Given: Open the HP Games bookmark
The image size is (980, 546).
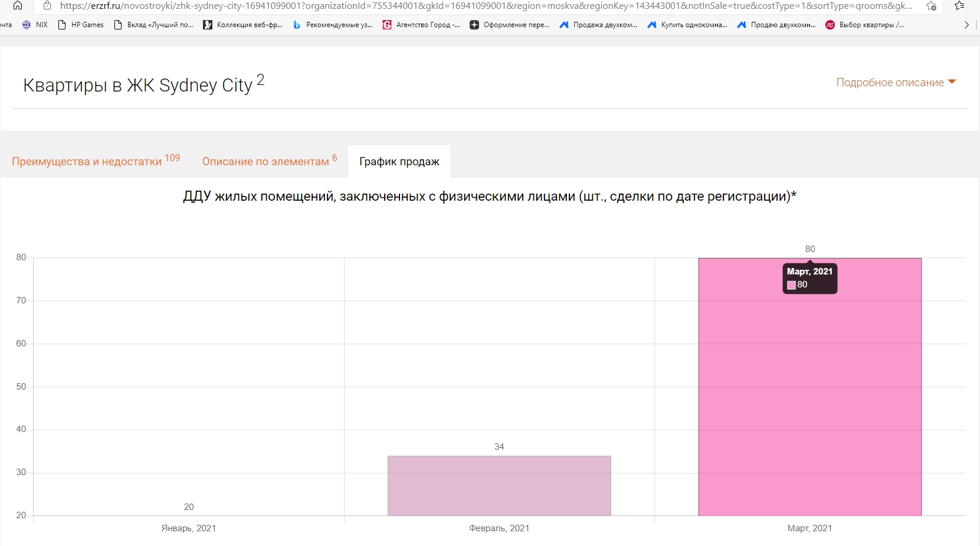Looking at the screenshot, I should click(x=81, y=25).
